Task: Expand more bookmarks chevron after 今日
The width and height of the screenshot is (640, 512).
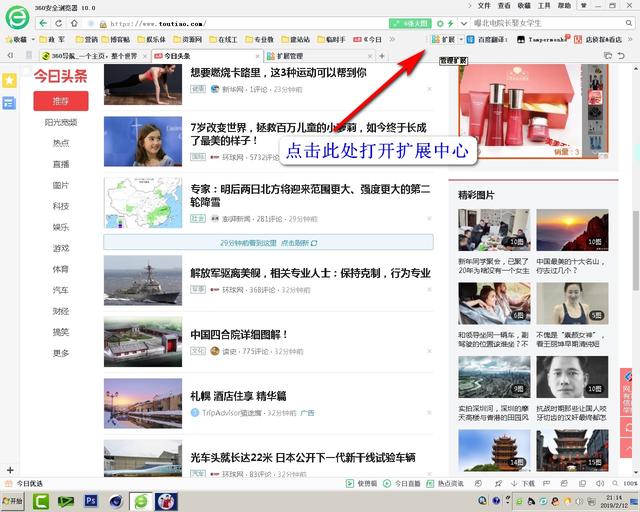Action: [392, 40]
